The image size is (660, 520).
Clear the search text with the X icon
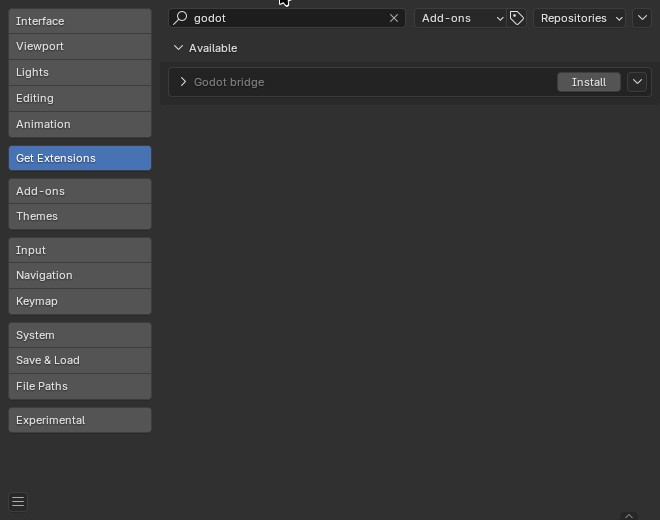point(394,18)
